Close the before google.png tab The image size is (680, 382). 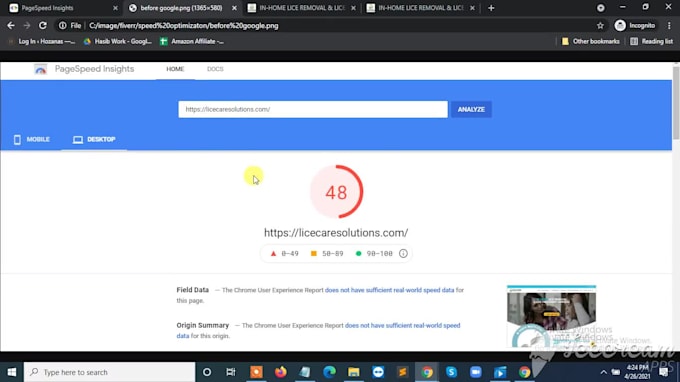[234, 8]
